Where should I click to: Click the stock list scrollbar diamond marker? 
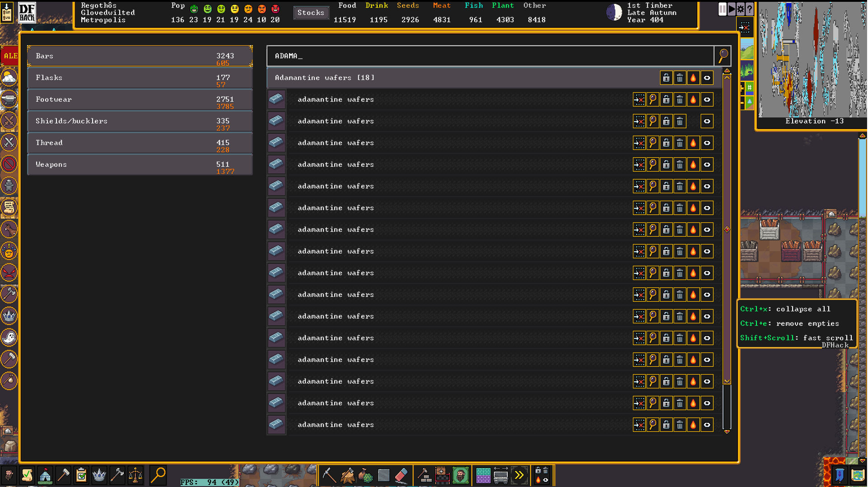[x=727, y=229]
